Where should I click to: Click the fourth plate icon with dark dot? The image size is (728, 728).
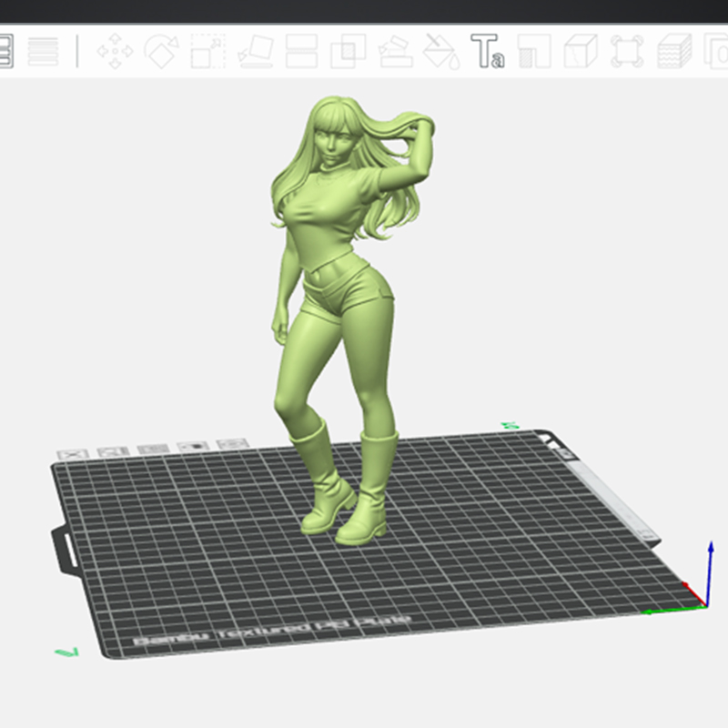193,446
